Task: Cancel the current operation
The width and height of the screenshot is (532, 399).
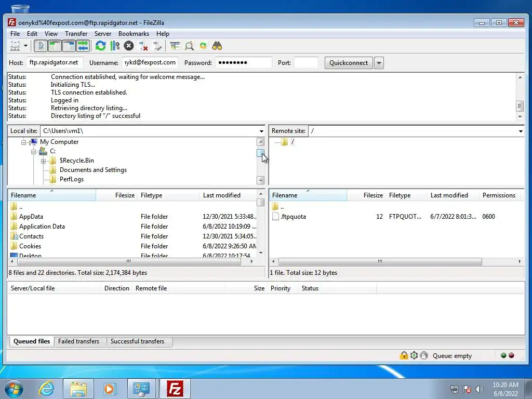Action: click(x=129, y=46)
